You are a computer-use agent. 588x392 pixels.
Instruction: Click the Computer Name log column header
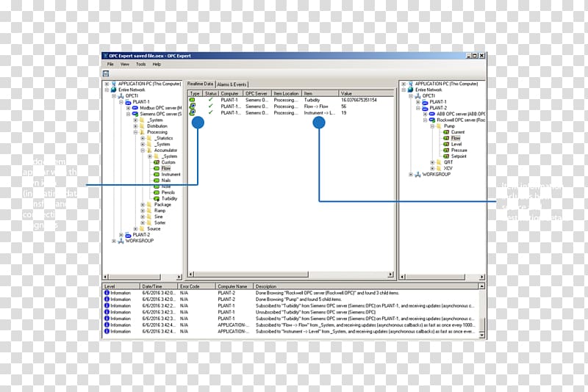click(x=234, y=286)
